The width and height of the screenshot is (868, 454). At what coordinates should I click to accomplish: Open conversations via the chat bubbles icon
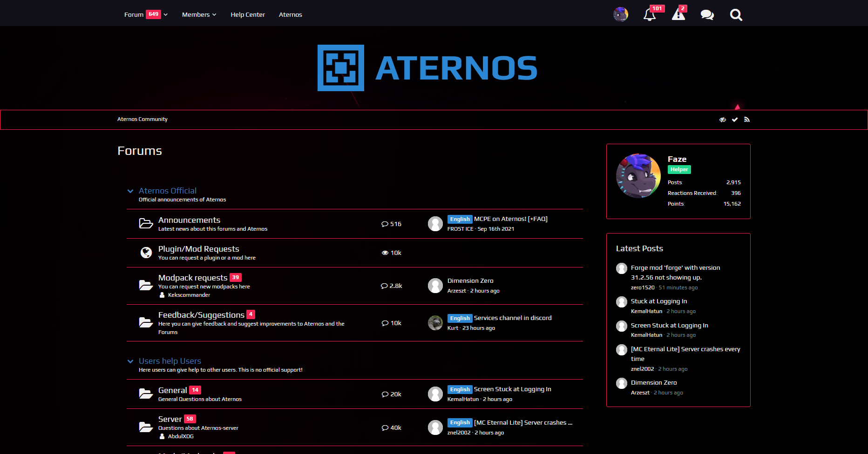click(x=707, y=15)
